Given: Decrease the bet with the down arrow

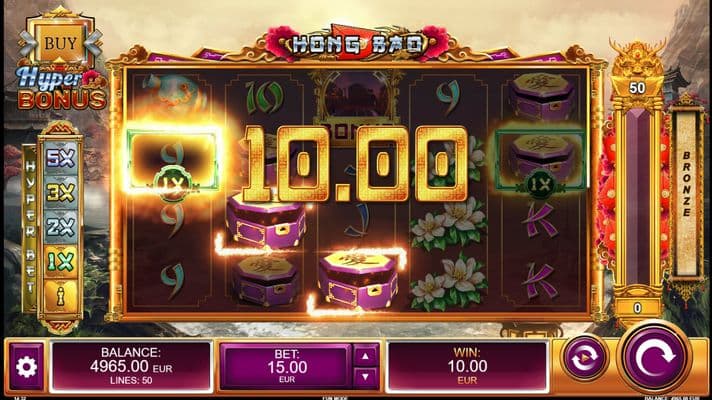Looking at the screenshot, I should pyautogui.click(x=365, y=377).
